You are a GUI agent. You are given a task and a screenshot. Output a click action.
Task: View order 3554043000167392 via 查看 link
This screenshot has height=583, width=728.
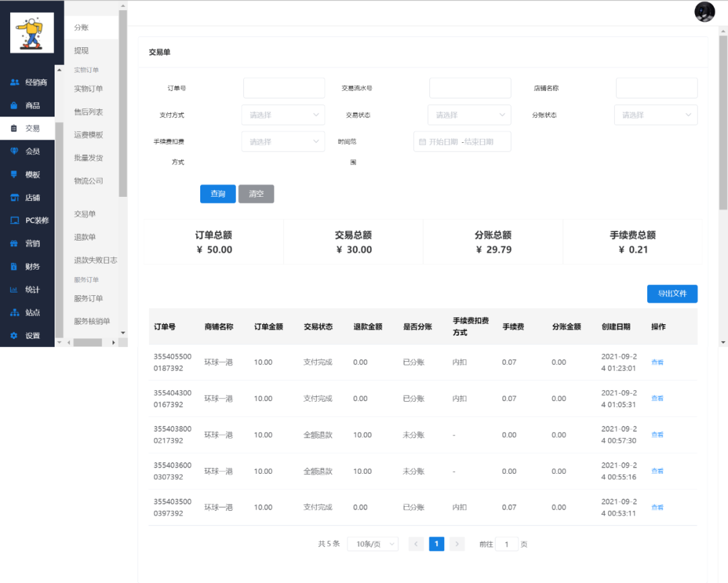tap(657, 398)
